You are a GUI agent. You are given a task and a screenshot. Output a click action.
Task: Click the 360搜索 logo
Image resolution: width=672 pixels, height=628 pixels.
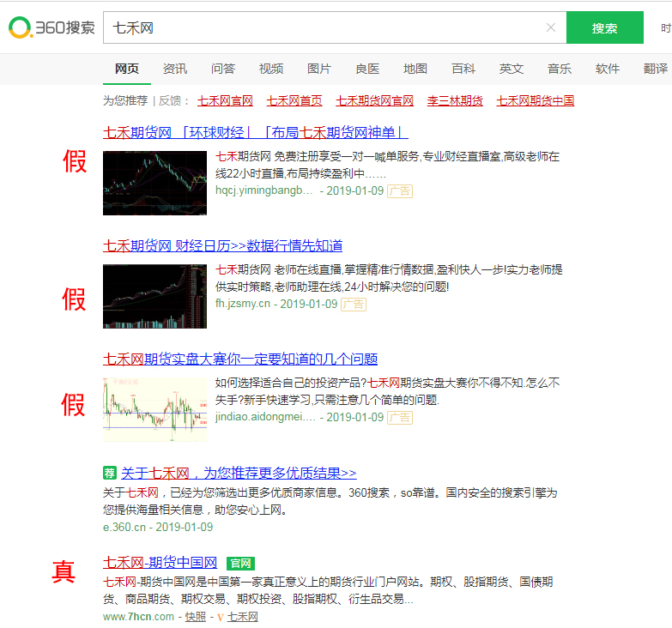[x=51, y=27]
